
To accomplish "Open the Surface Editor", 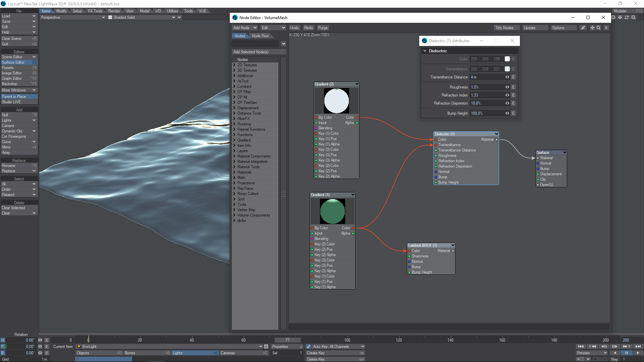I will coord(19,62).
